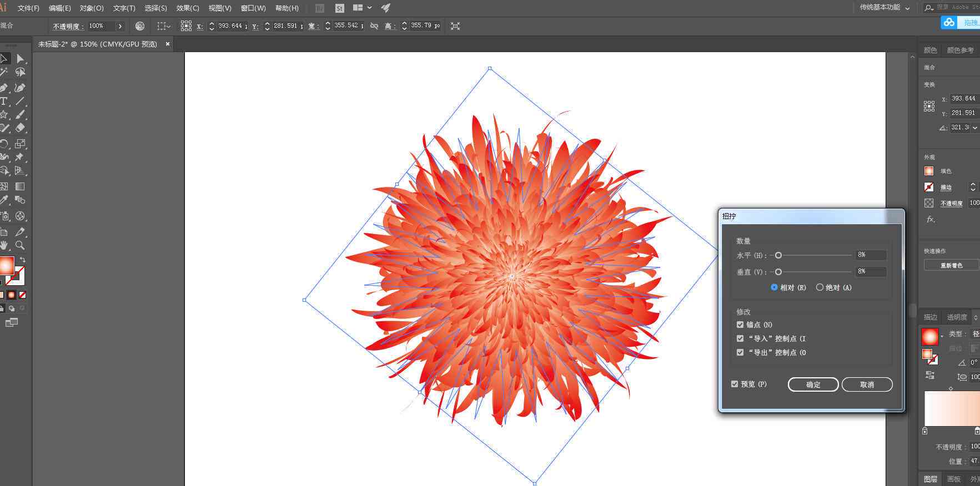Screen dimensions: 980x486
Task: Click the OK confirm button
Action: 813,384
